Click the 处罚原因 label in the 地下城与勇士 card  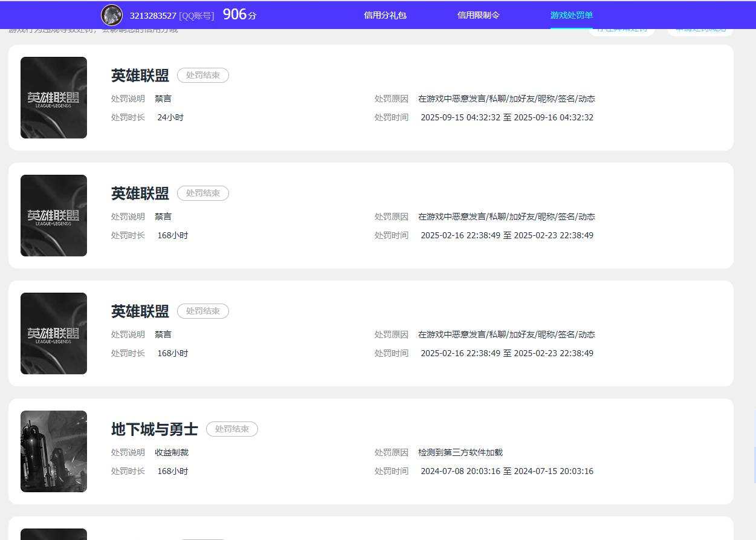[x=392, y=452]
